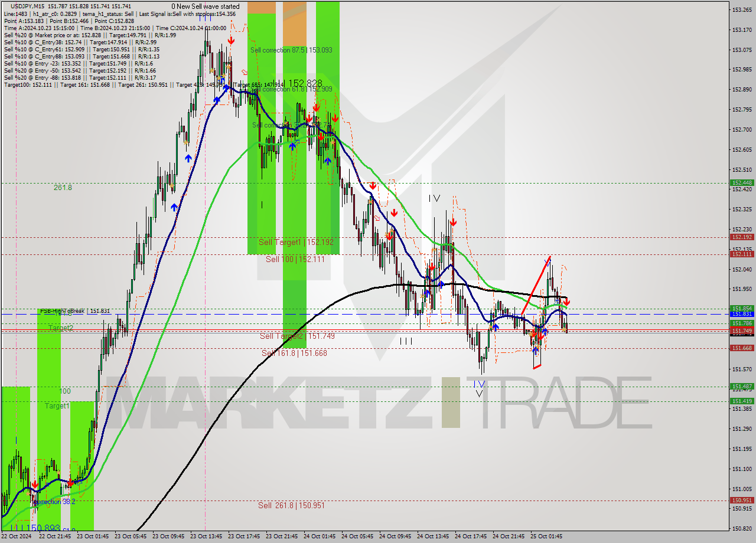The height and width of the screenshot is (543, 756).
Task: Click the '23 Oct 01:45' time axis label
Action: [93, 537]
